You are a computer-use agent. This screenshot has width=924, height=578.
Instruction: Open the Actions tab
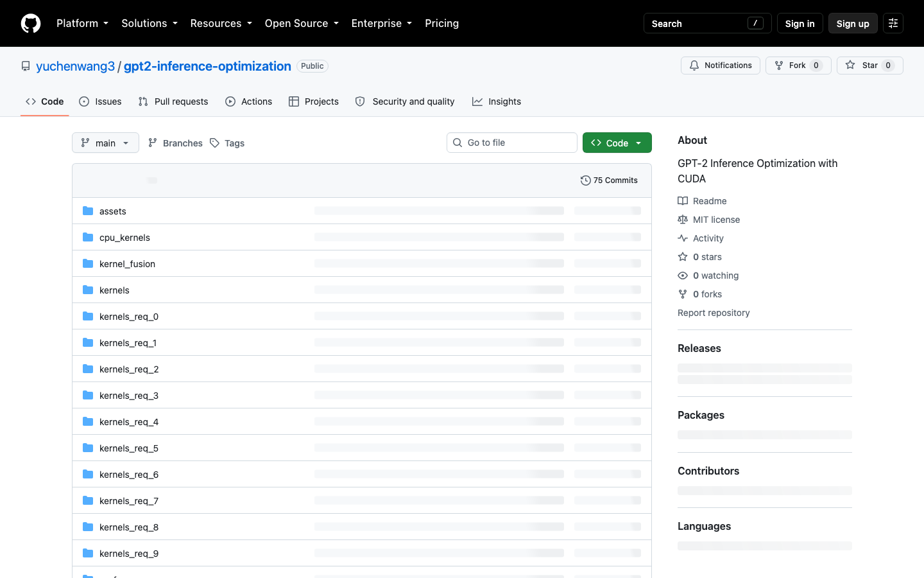249,101
